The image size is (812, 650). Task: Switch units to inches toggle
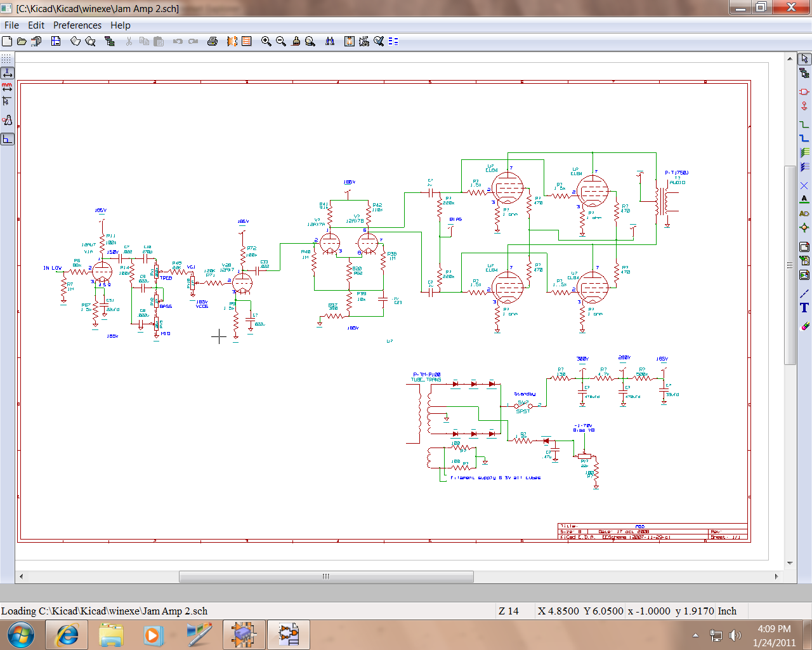(7, 73)
